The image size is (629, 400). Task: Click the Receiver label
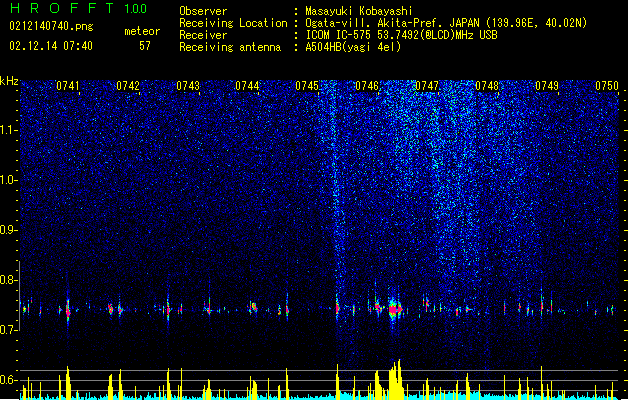[x=203, y=35]
